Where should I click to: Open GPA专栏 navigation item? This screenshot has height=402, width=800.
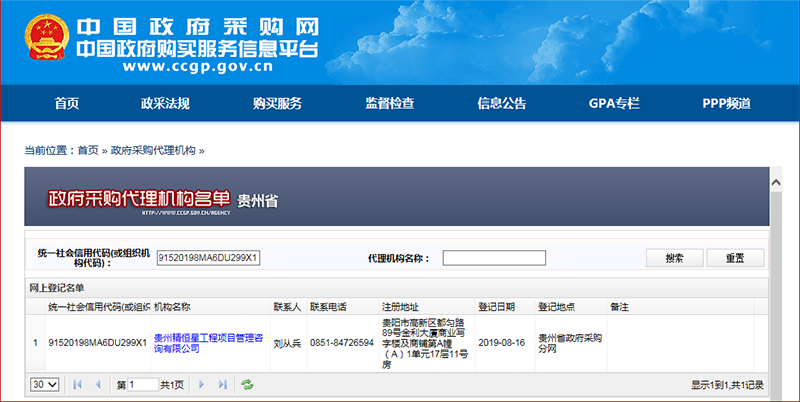[x=614, y=104]
